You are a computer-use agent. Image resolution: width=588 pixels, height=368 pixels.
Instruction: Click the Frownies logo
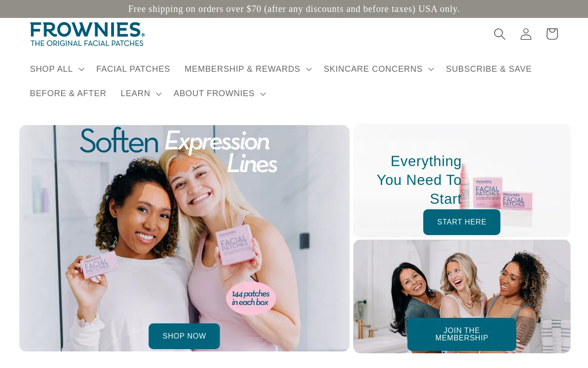(x=87, y=34)
